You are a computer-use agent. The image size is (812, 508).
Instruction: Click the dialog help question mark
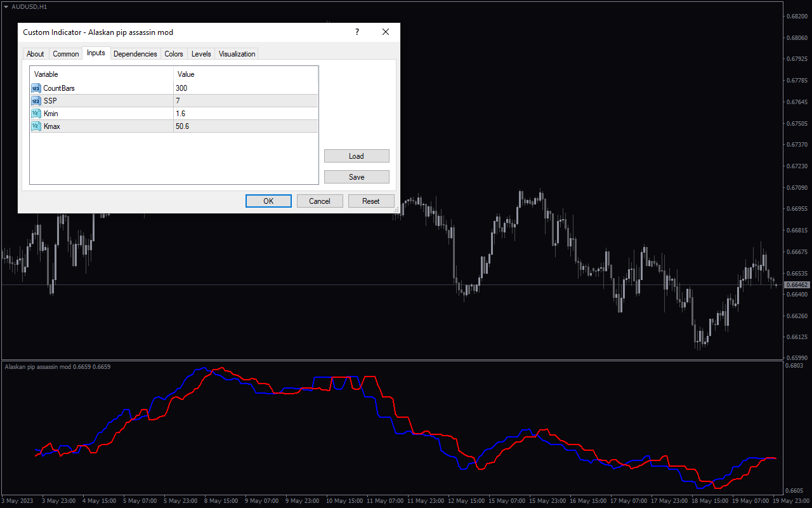[357, 32]
